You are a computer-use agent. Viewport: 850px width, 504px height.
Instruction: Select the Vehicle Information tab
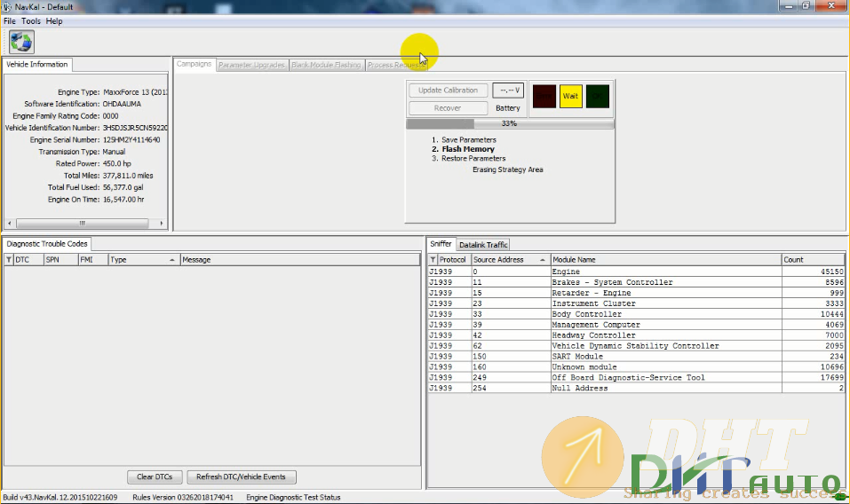click(37, 65)
